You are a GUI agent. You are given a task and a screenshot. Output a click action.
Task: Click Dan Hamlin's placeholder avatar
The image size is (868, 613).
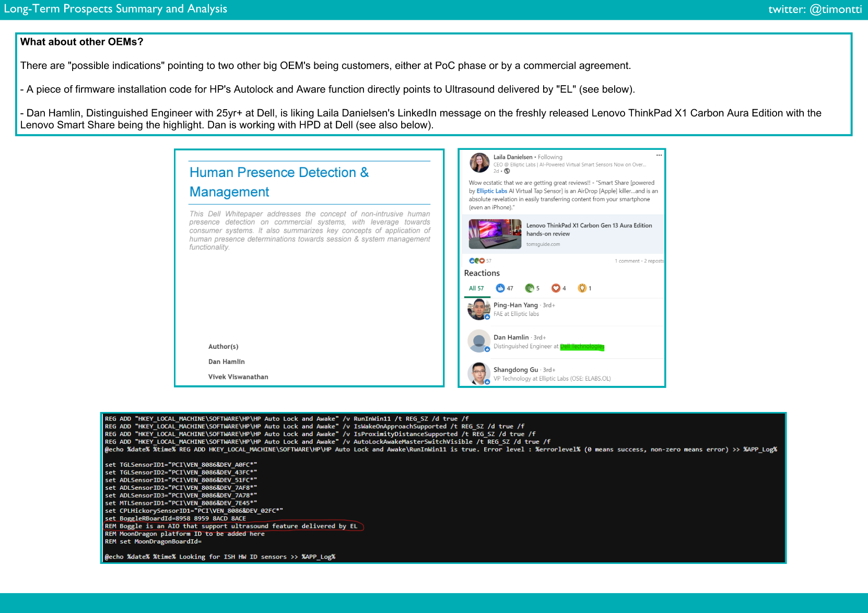pos(478,341)
